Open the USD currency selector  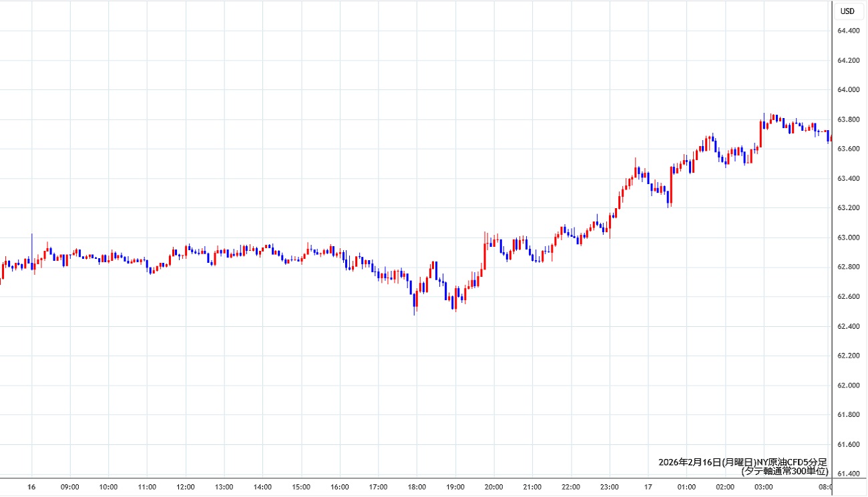[x=847, y=11]
